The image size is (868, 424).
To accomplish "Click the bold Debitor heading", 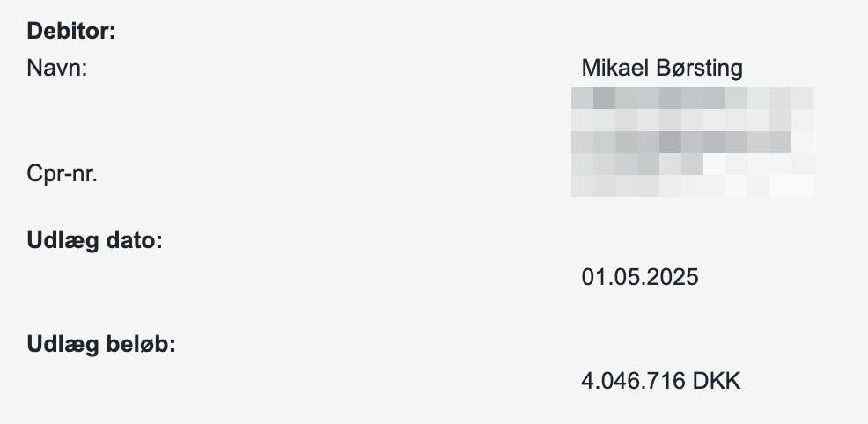I will coord(72,33).
